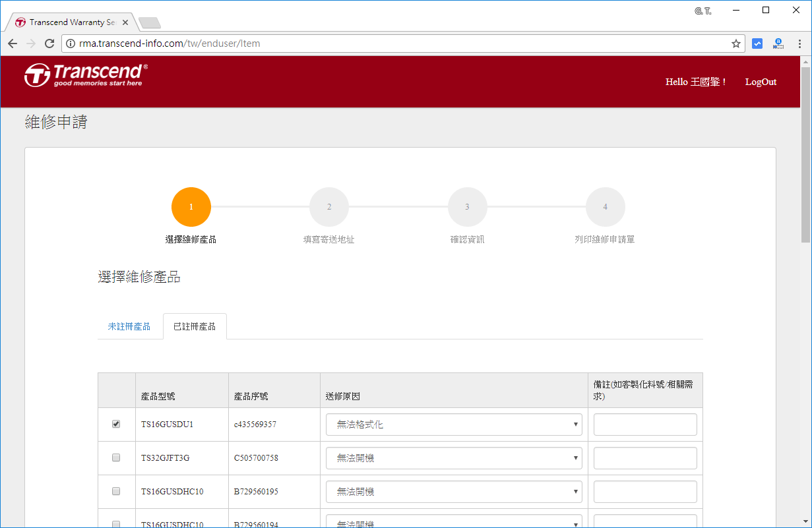Uncheck the TS16GUSDU1 product checkbox

click(x=116, y=425)
